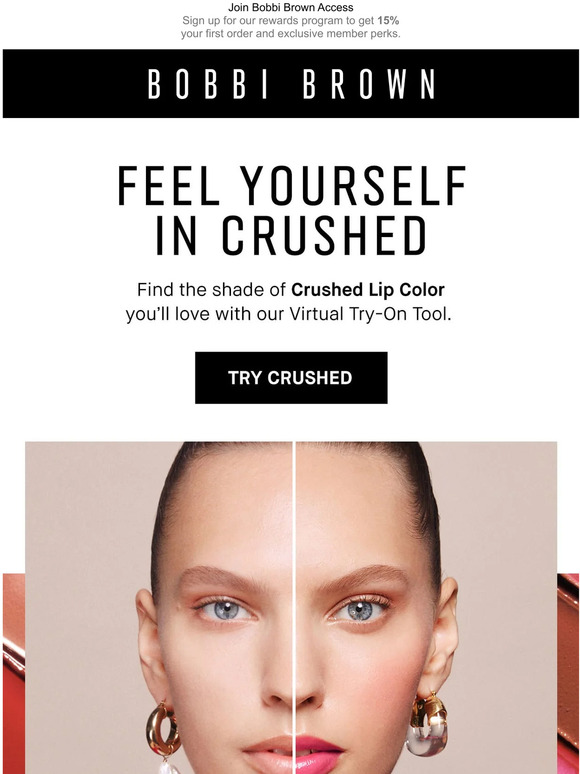Viewport: 580px width, 774px height.
Task: Click the FEEL YOURSELF IN CRUSHED headline
Action: point(291,211)
